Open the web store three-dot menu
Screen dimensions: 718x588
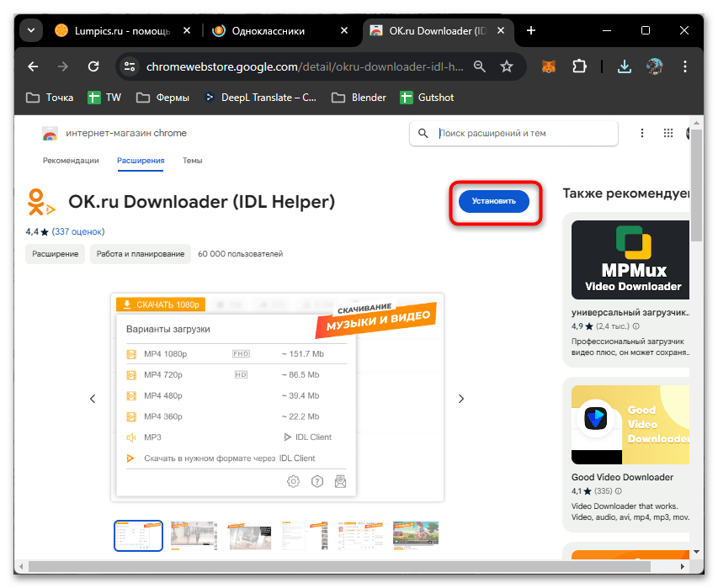click(642, 133)
